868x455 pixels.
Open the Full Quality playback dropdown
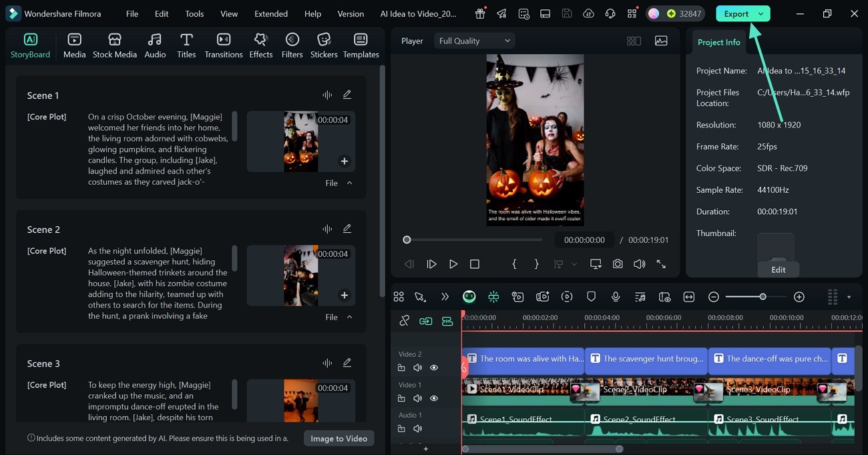click(474, 40)
